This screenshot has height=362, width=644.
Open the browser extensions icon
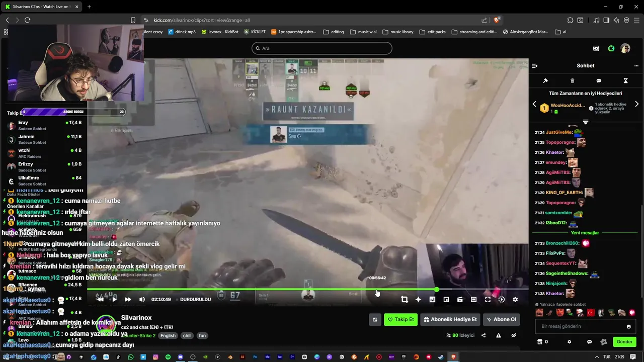click(570, 20)
